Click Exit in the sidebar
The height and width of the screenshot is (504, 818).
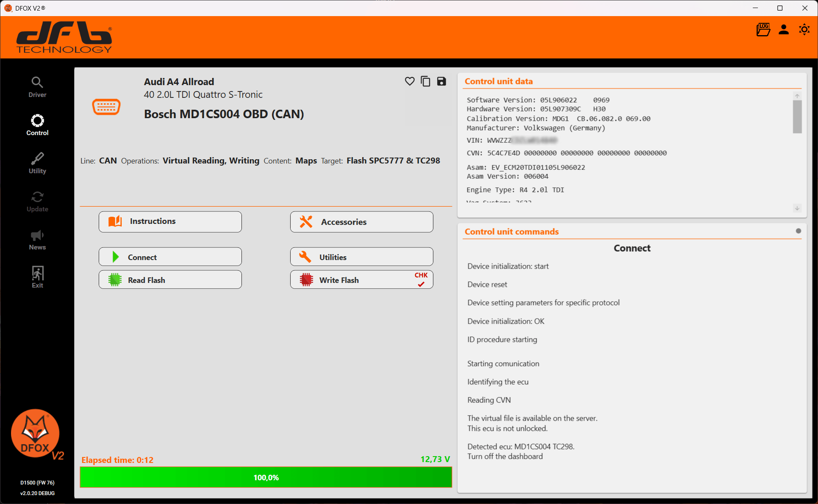(x=37, y=277)
